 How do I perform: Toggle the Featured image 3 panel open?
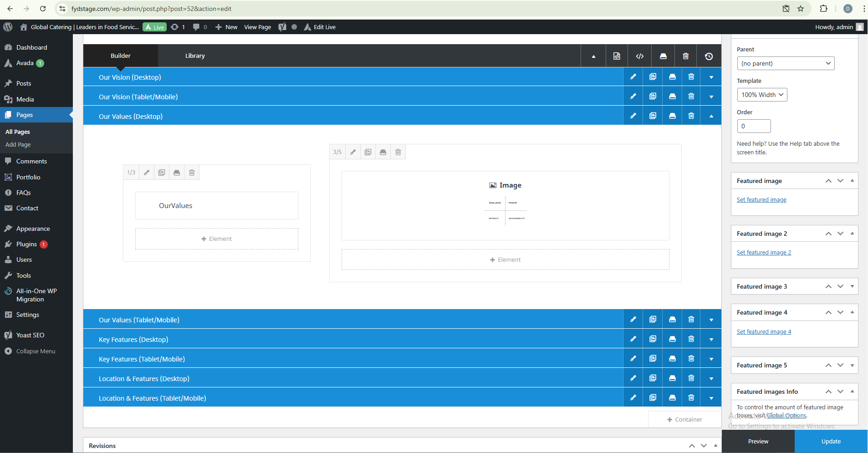point(852,286)
